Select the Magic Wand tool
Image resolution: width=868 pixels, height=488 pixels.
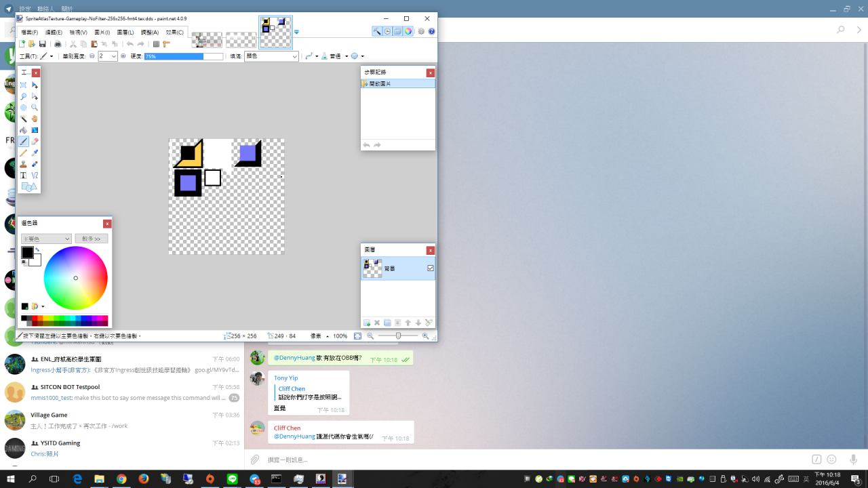24,119
